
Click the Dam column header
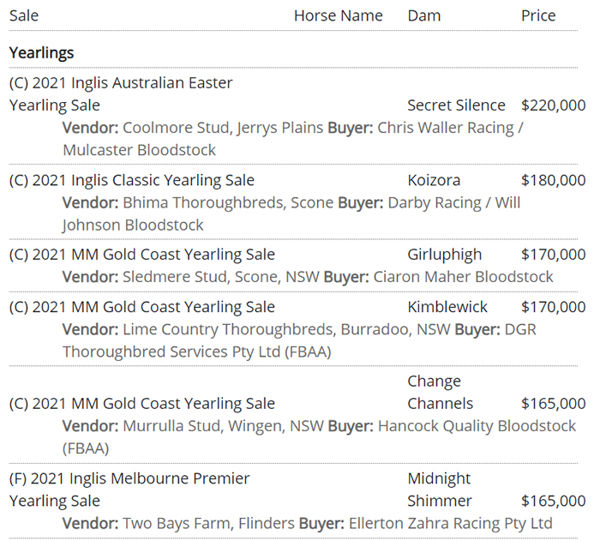[x=424, y=16]
